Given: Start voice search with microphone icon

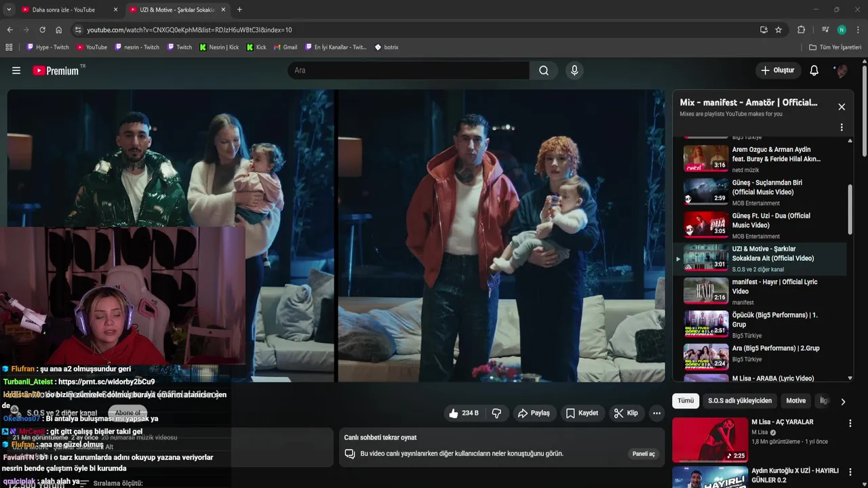Looking at the screenshot, I should point(574,70).
